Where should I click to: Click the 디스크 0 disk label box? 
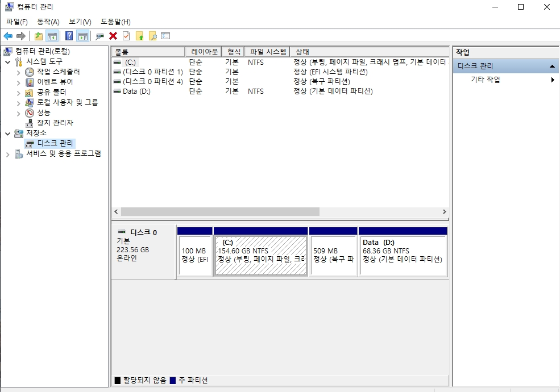(144, 252)
